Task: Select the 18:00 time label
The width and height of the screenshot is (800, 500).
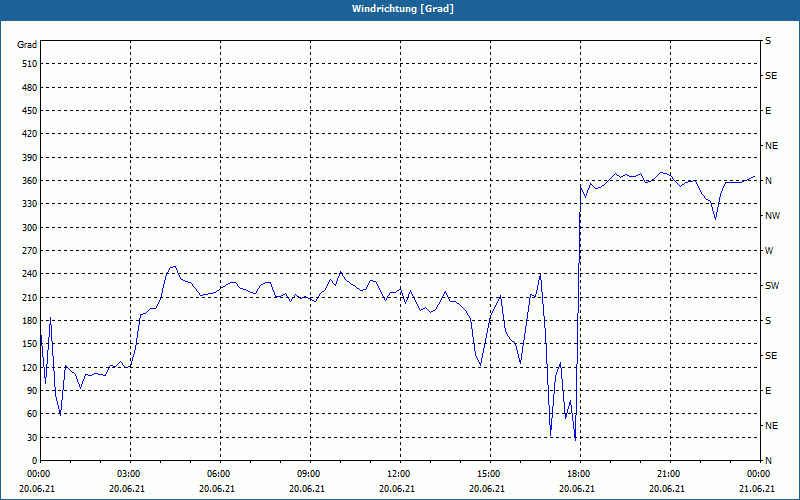Action: [578, 473]
